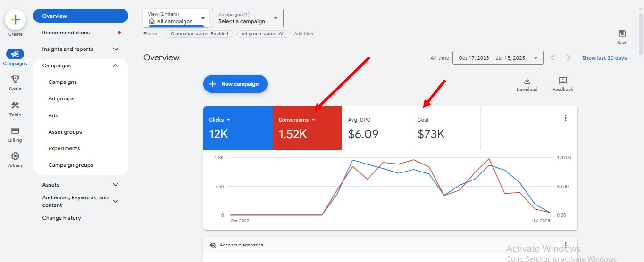Open the Campaigns megaphone icon
The image size is (644, 262).
point(15,54)
